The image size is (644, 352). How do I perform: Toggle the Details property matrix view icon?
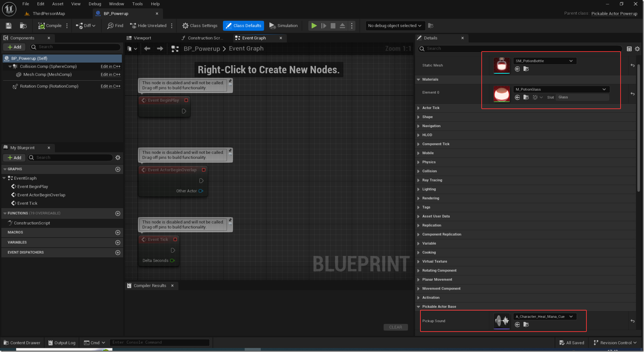pyautogui.click(x=629, y=49)
